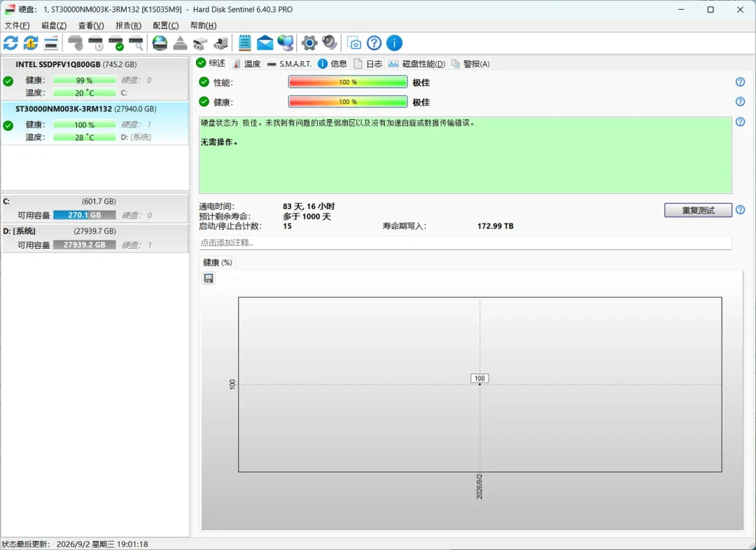Screen dimensions: 756x550
Task: Select the INTEL SSDPFV1Q800GB disk entry
Action: (x=95, y=78)
